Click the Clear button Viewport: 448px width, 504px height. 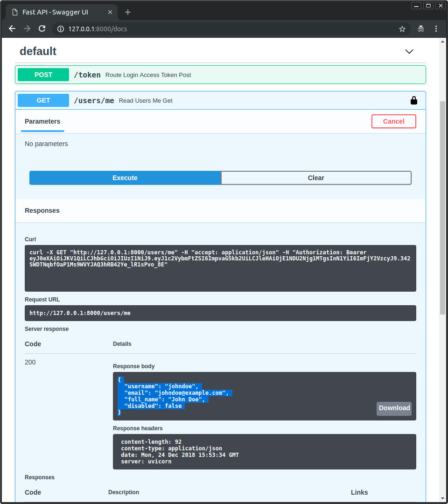(316, 178)
